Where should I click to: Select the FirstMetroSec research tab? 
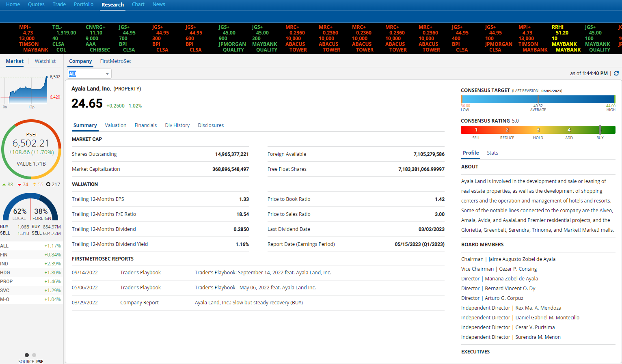116,61
